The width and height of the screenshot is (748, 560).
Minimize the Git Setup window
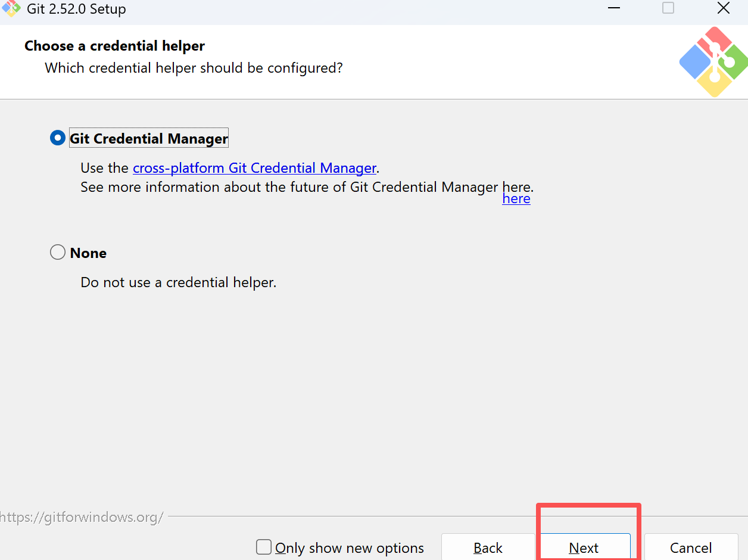pos(614,8)
